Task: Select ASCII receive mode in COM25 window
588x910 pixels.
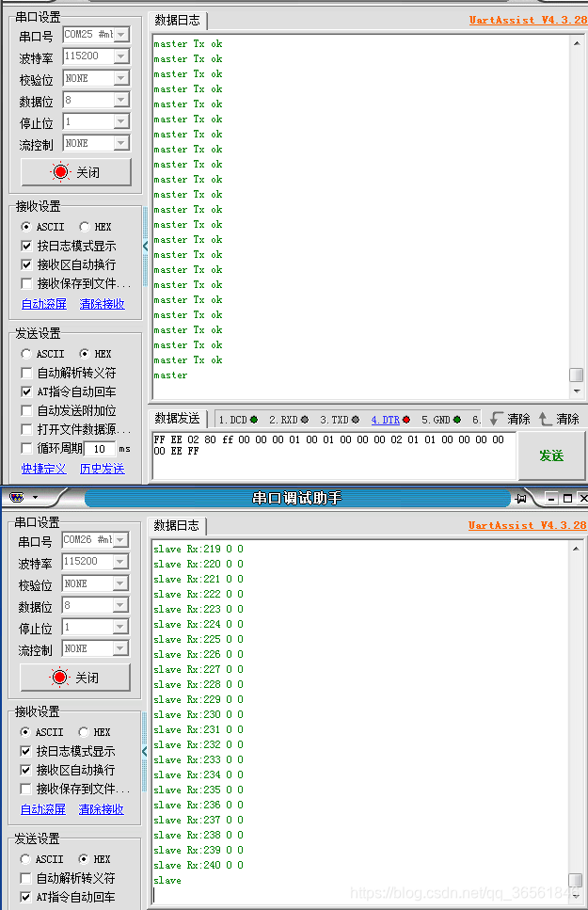Action: [26, 227]
